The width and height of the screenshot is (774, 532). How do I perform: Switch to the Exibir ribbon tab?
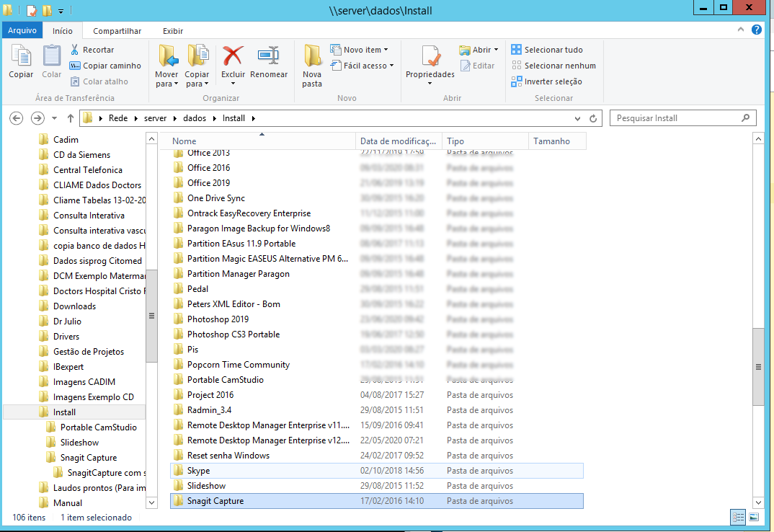pos(173,30)
